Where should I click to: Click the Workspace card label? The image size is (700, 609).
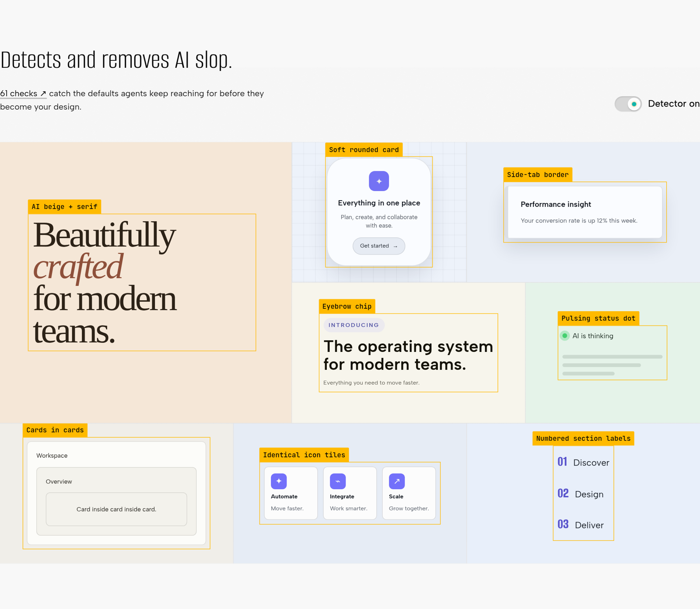(52, 456)
